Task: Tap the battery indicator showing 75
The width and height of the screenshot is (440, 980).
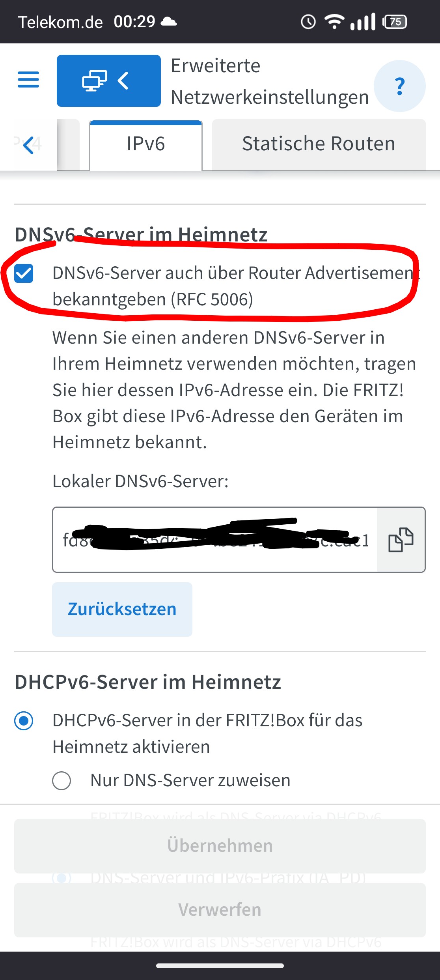Action: click(395, 22)
